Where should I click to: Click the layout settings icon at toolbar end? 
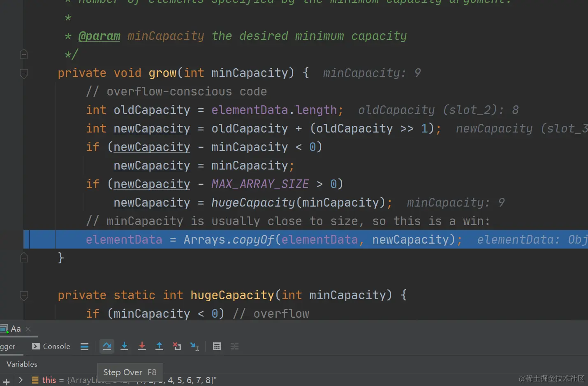pyautogui.click(x=234, y=346)
